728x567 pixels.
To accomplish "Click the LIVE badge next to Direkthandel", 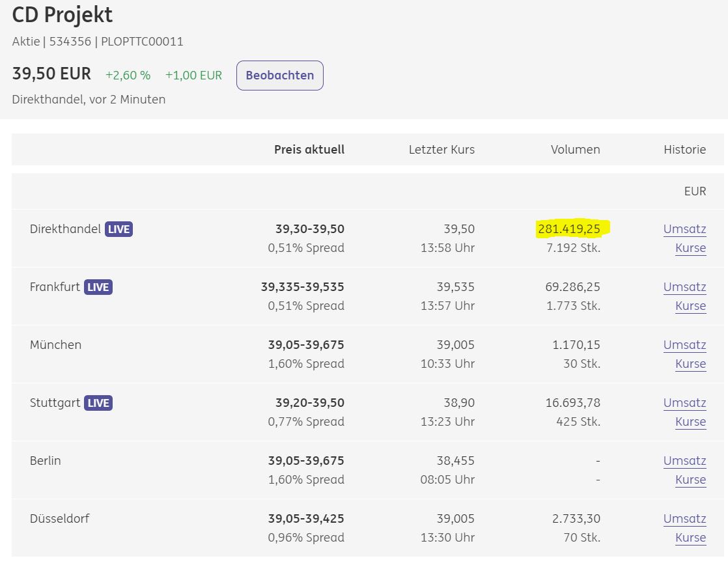I will coord(119,229).
